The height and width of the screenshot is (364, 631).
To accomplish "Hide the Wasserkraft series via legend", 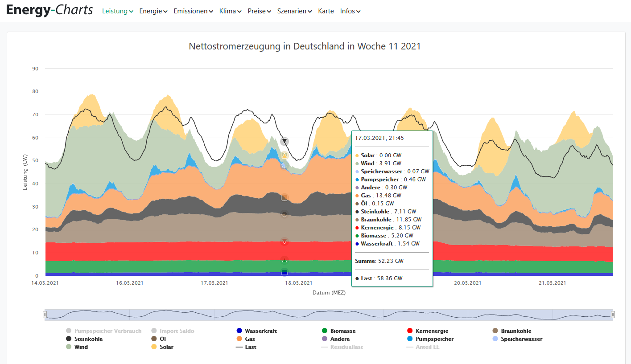I will click(x=256, y=331).
